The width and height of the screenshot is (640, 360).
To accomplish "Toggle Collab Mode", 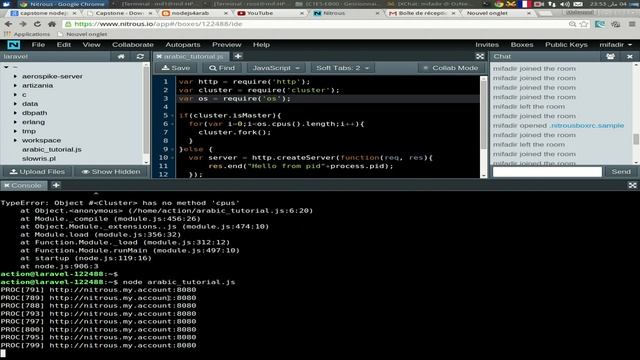I will pos(451,68).
